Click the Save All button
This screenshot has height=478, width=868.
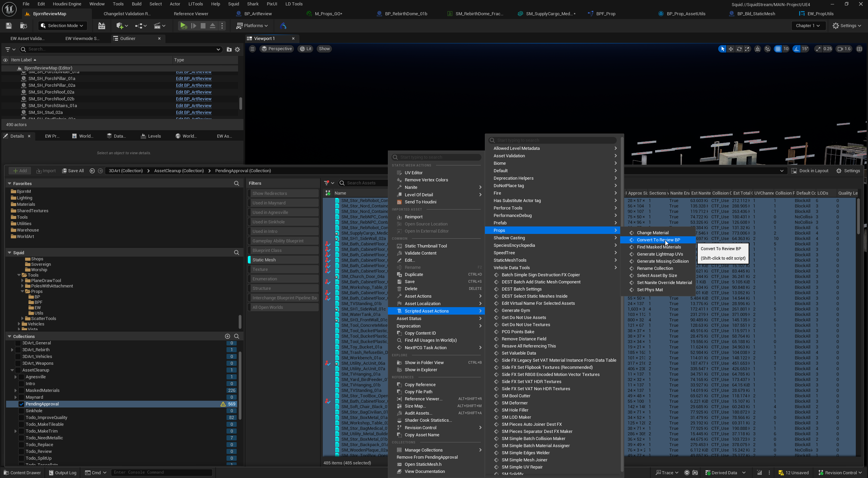pyautogui.click(x=73, y=171)
